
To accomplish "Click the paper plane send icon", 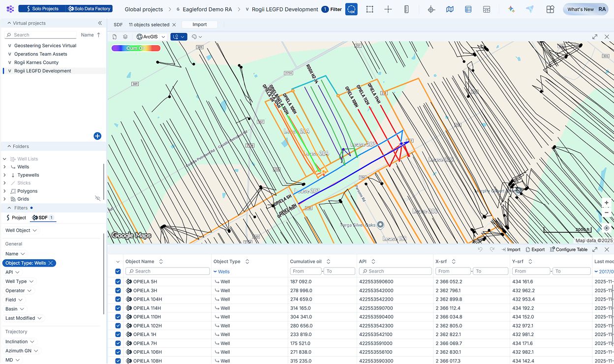I will (530, 9).
